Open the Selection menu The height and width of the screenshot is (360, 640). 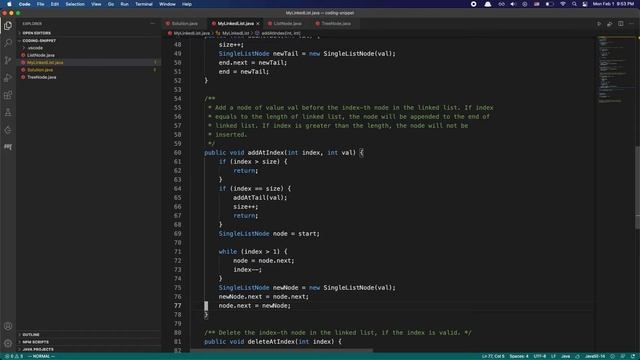click(x=75, y=4)
